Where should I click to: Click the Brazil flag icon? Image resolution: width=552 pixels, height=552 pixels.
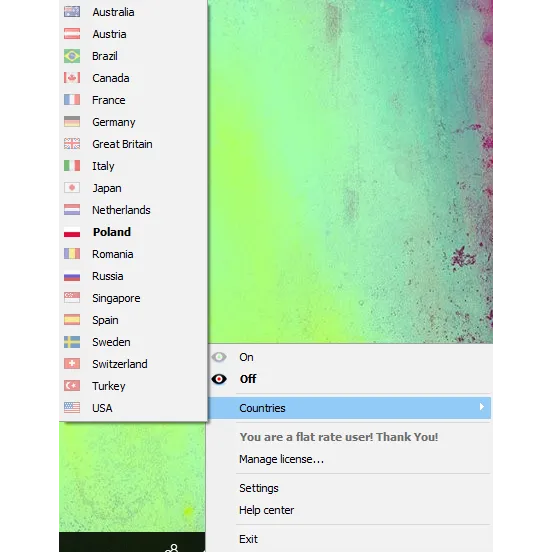(x=72, y=56)
